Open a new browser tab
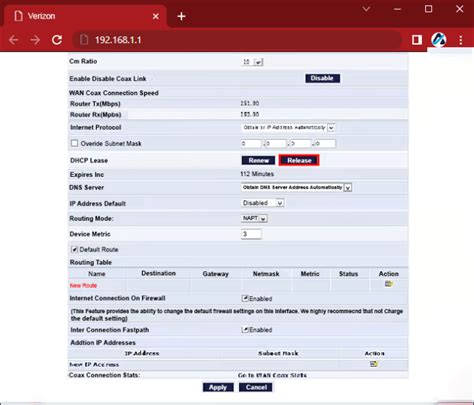This screenshot has height=405, width=474. [181, 16]
